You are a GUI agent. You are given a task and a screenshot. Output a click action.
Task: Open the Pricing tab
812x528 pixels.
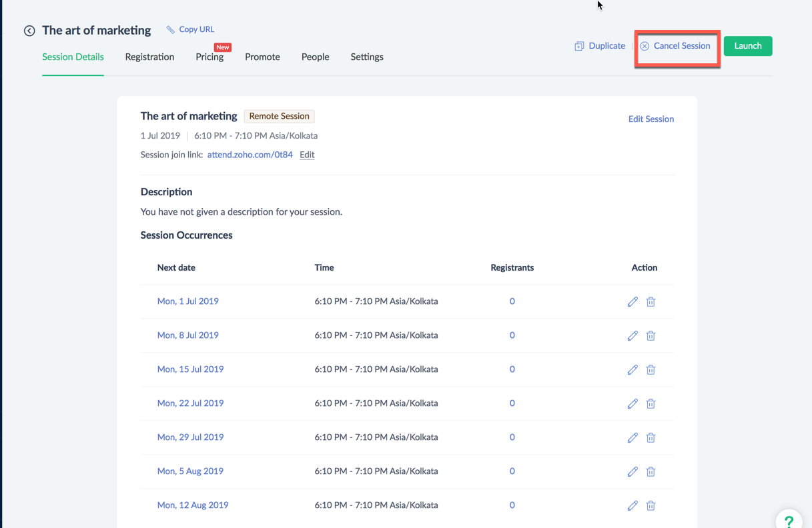(210, 57)
